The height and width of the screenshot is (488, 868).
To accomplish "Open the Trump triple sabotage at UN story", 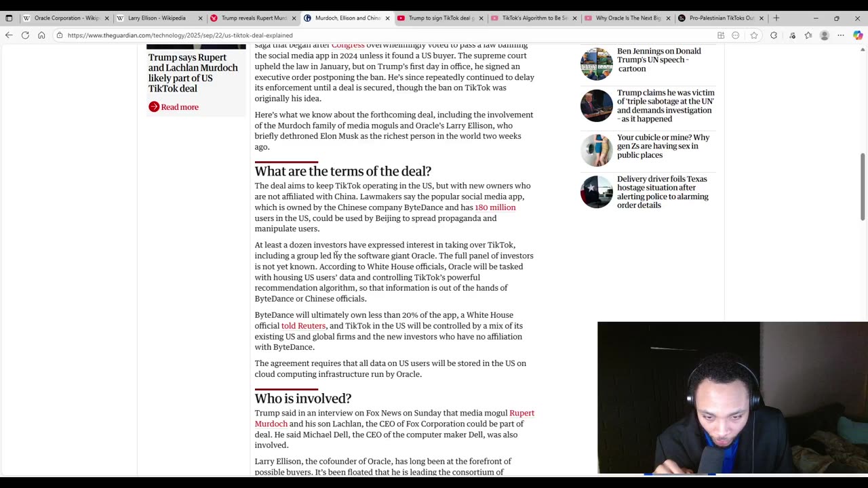I will 666,106.
